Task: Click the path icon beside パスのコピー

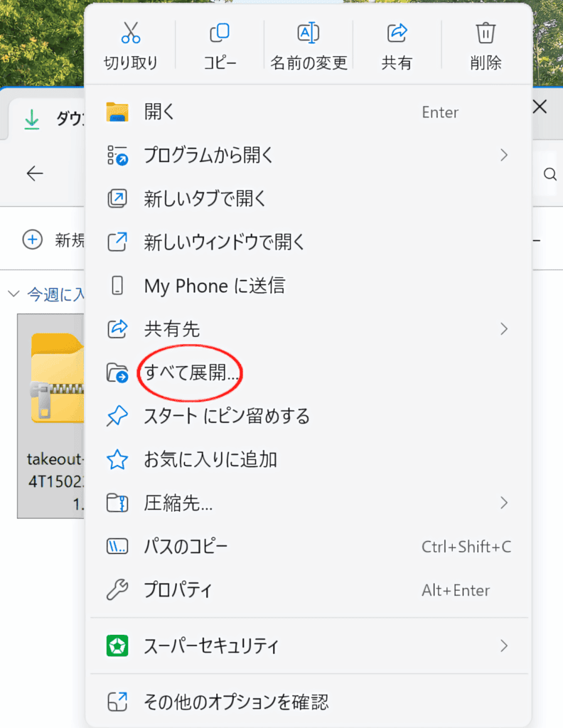Action: click(117, 547)
